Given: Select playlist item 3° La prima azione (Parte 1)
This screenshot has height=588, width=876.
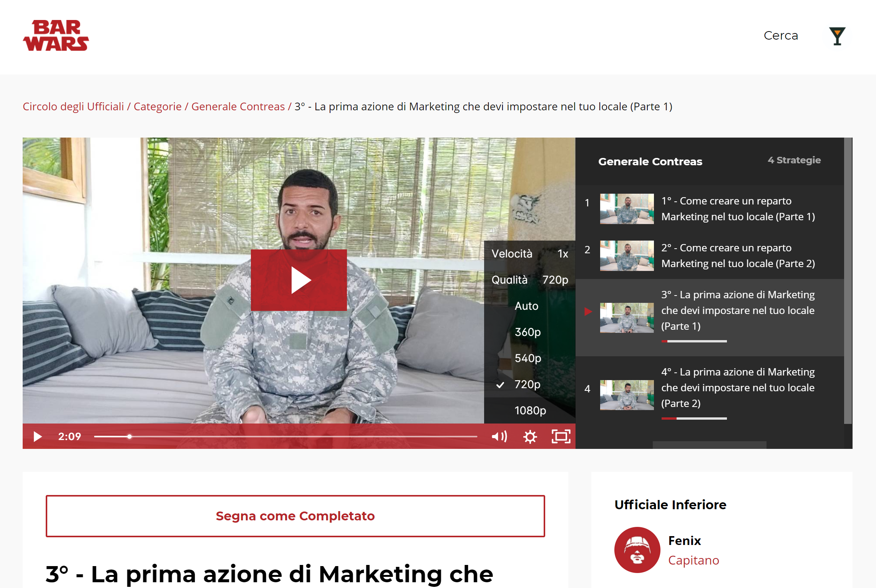Looking at the screenshot, I should (710, 317).
